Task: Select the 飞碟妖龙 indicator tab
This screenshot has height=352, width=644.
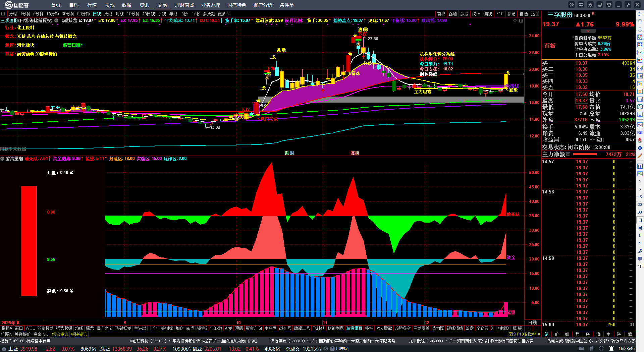Action: click(x=123, y=328)
